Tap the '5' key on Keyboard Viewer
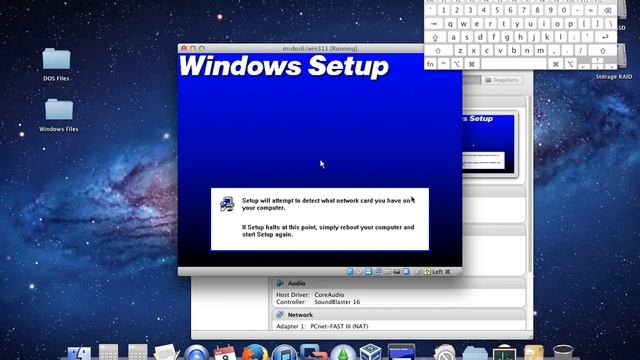This screenshot has width=640, height=360. click(497, 10)
